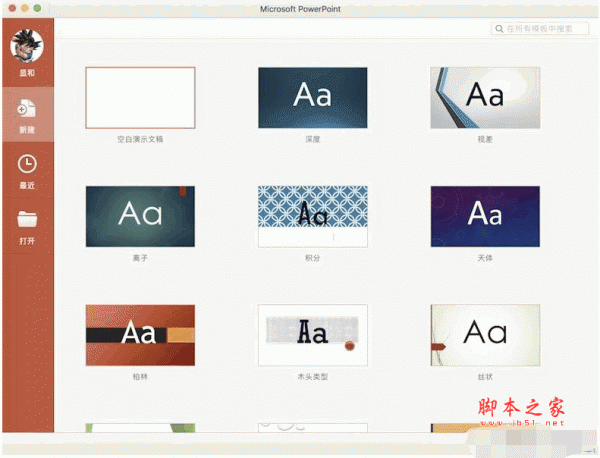Select the 天体 (Celestial) purple template
The width and height of the screenshot is (600, 458).
pyautogui.click(x=485, y=215)
